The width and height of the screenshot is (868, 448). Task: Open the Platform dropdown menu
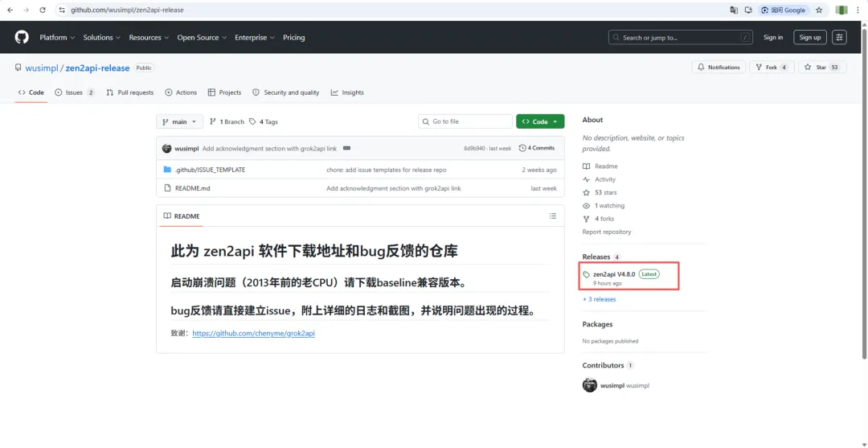click(57, 38)
